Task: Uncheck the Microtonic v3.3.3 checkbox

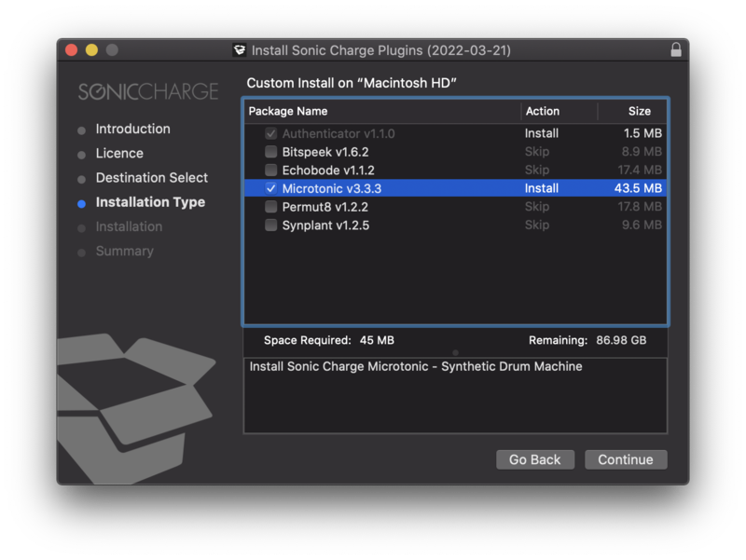Action: [271, 188]
